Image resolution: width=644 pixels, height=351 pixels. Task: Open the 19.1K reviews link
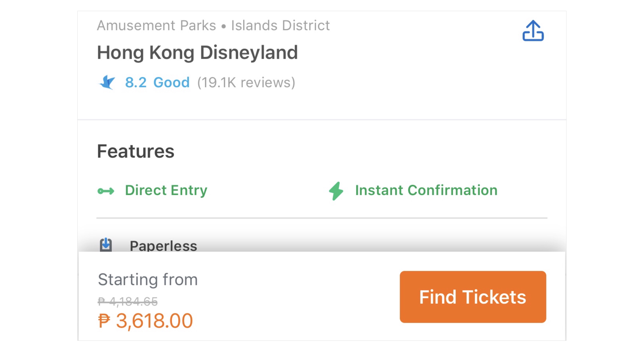(246, 82)
